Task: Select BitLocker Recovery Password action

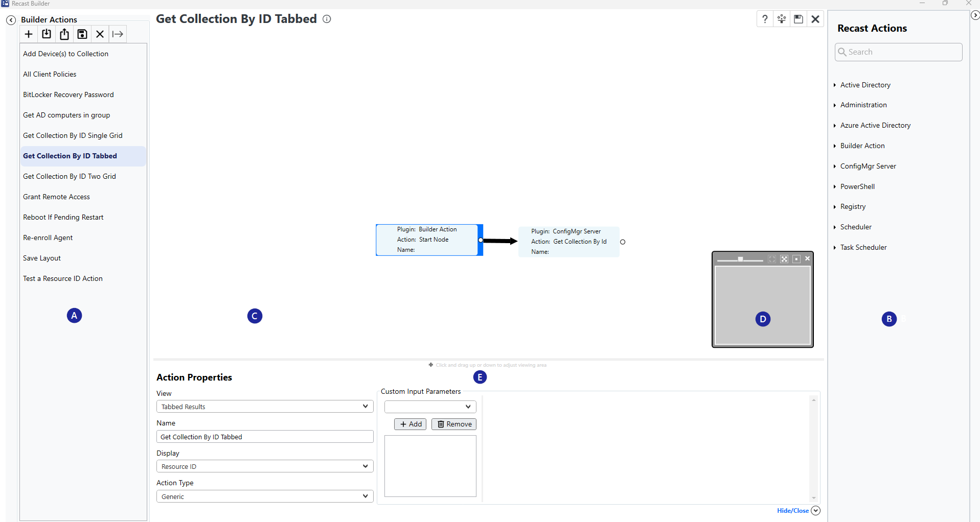Action: click(83, 94)
